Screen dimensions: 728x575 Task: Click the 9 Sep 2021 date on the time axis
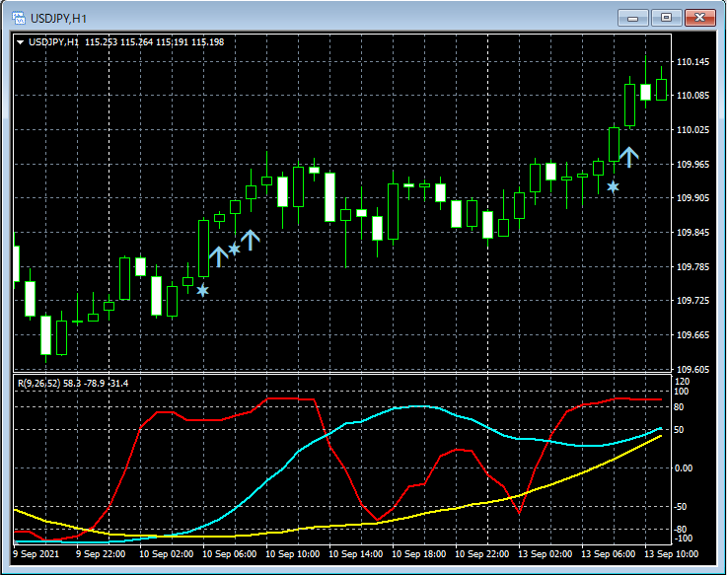click(x=36, y=554)
